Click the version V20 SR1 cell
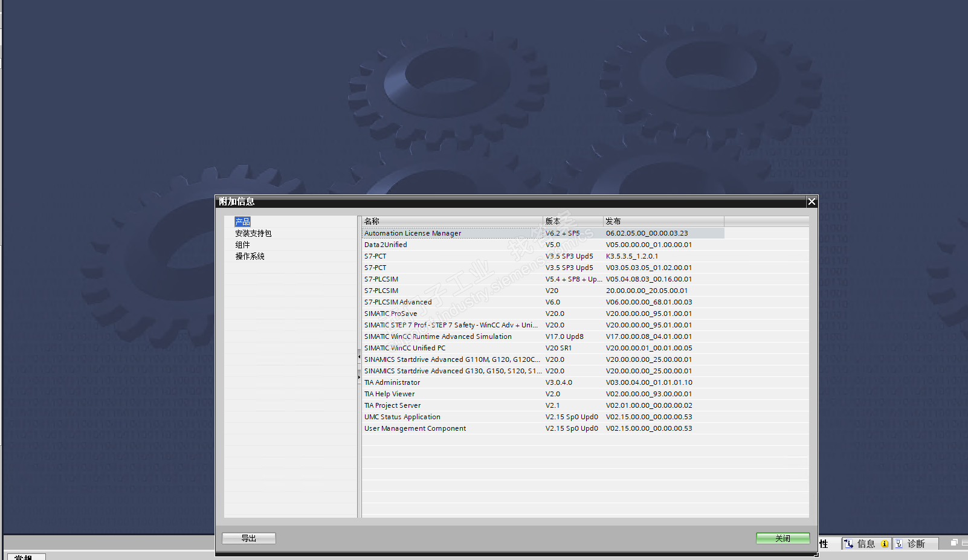 click(x=558, y=348)
